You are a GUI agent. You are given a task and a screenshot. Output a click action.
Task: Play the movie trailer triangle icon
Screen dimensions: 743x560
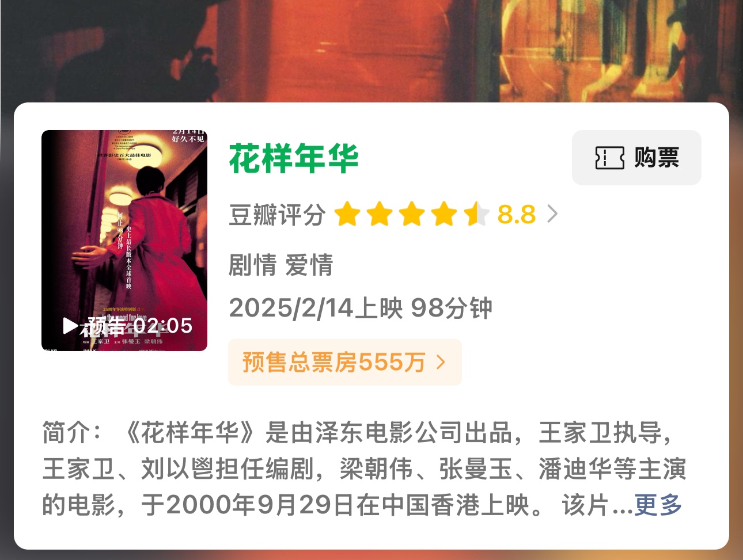70,326
